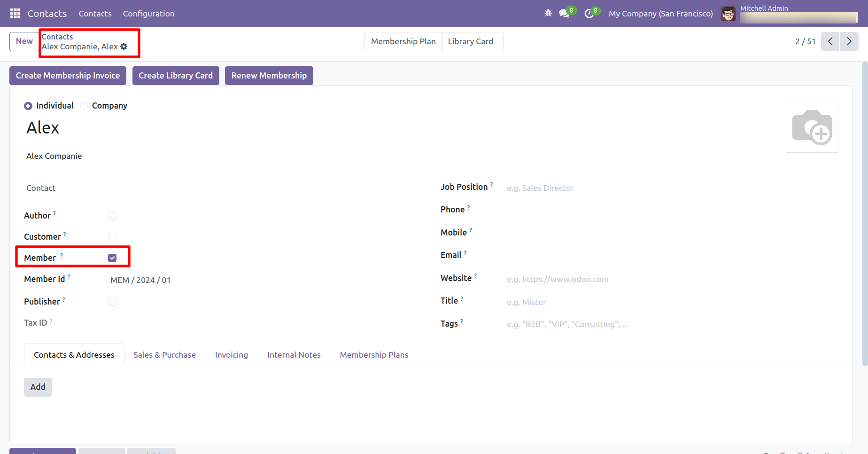Show help tooltip for Website
Viewport: 868px width, 454px height.
476,275
